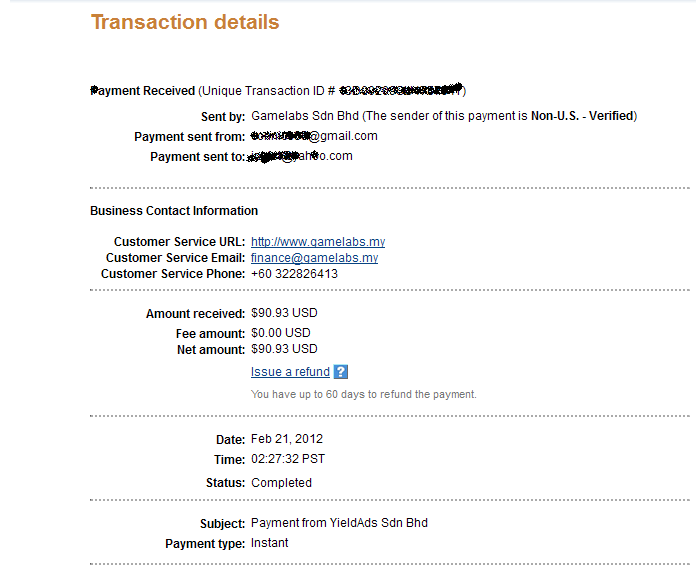This screenshot has width=696, height=570.
Task: Click the Business Contact Information heading
Action: [174, 211]
